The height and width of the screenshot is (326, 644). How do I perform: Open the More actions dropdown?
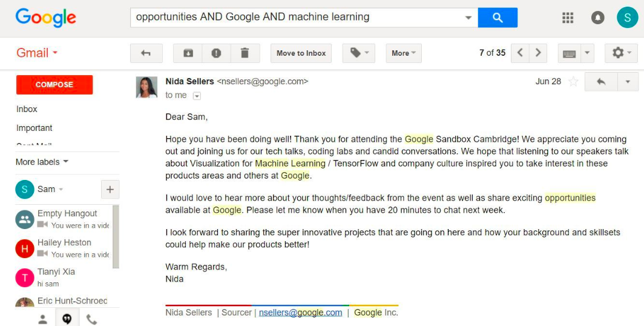point(404,53)
